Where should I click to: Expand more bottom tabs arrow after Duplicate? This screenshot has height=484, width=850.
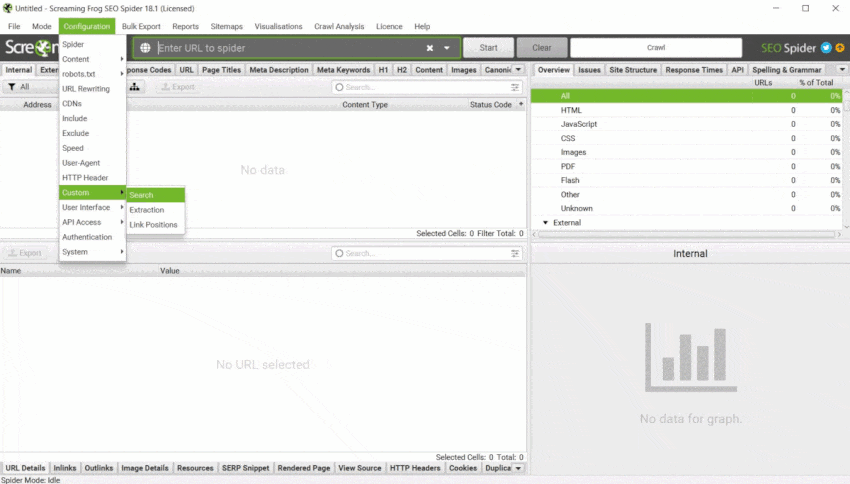pos(518,468)
